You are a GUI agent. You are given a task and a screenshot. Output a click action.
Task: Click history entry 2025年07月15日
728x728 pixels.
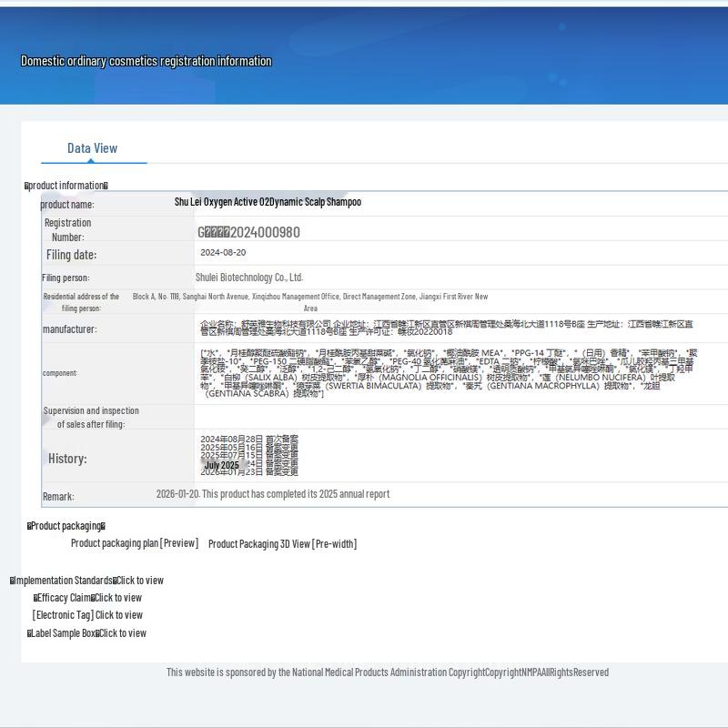(x=249, y=455)
